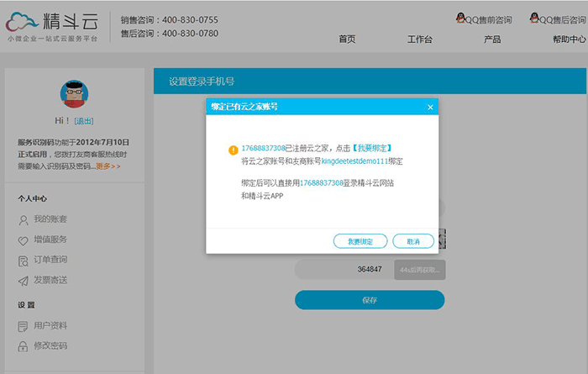Screen dimensions: 588x374
Task: Click the 我的账套 person icon
Action: coord(24,220)
